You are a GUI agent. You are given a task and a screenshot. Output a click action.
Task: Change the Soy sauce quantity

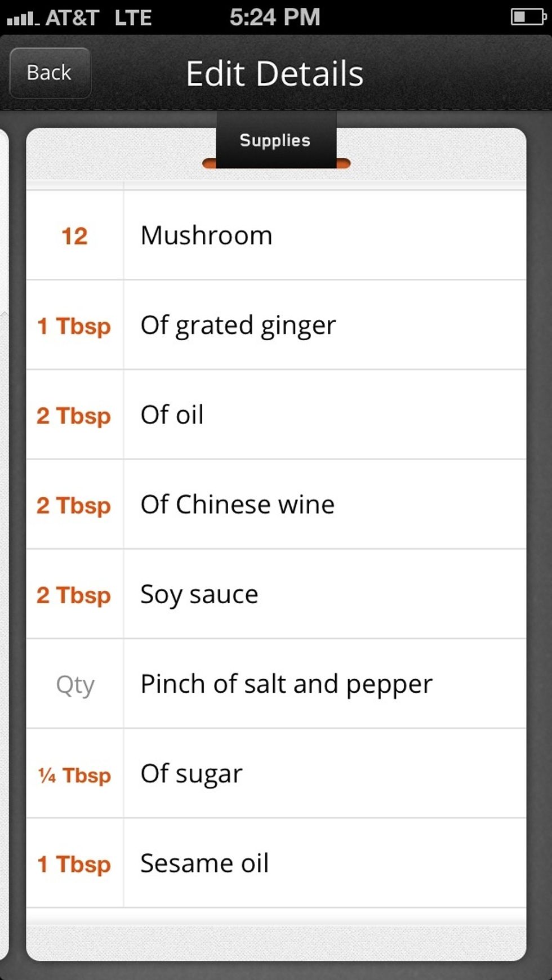(74, 595)
